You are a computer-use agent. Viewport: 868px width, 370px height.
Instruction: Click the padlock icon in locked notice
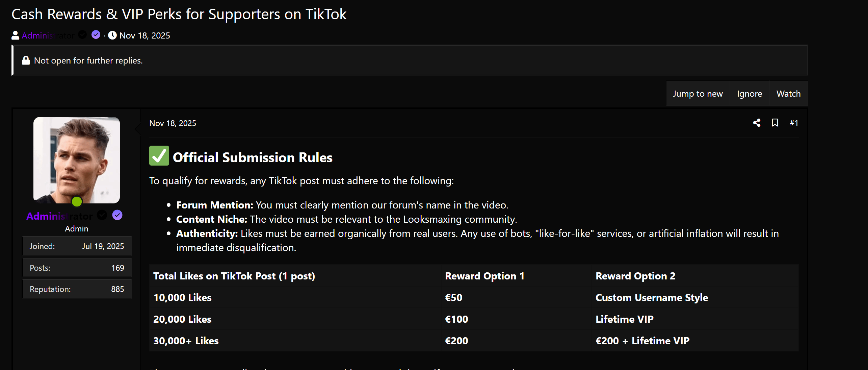coord(26,60)
